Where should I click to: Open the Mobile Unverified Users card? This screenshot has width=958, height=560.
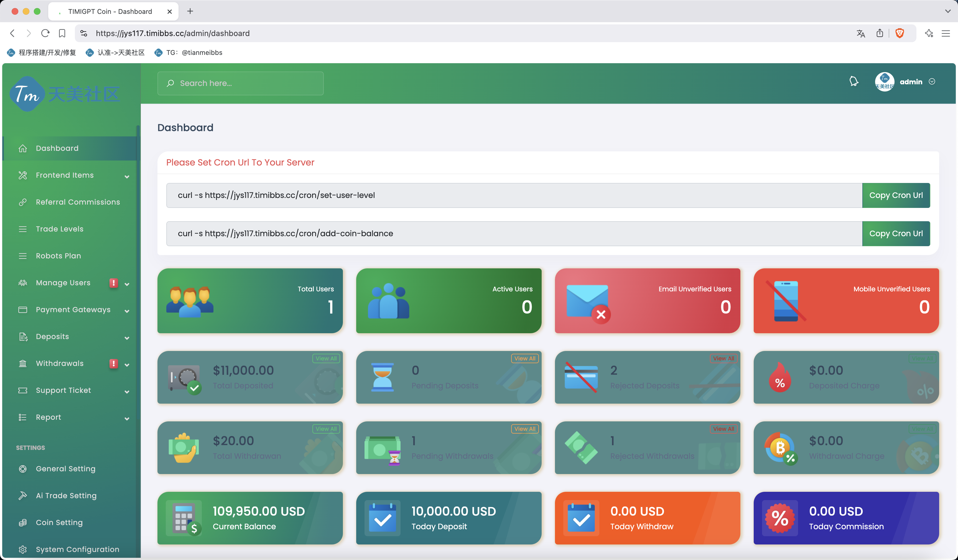(846, 301)
